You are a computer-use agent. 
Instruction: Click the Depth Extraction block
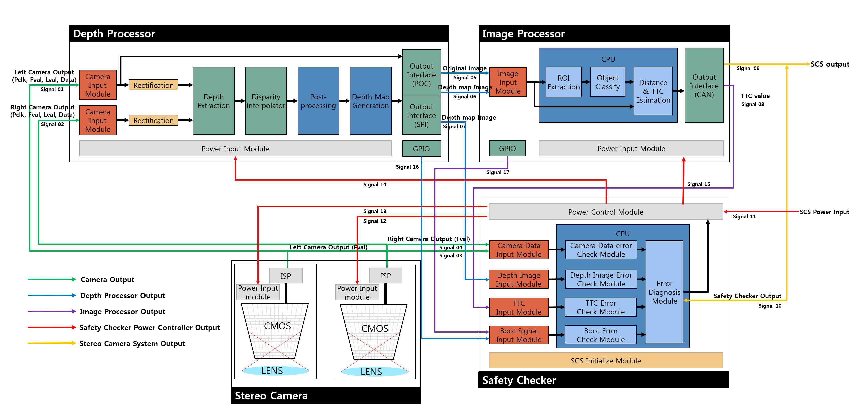coord(214,101)
